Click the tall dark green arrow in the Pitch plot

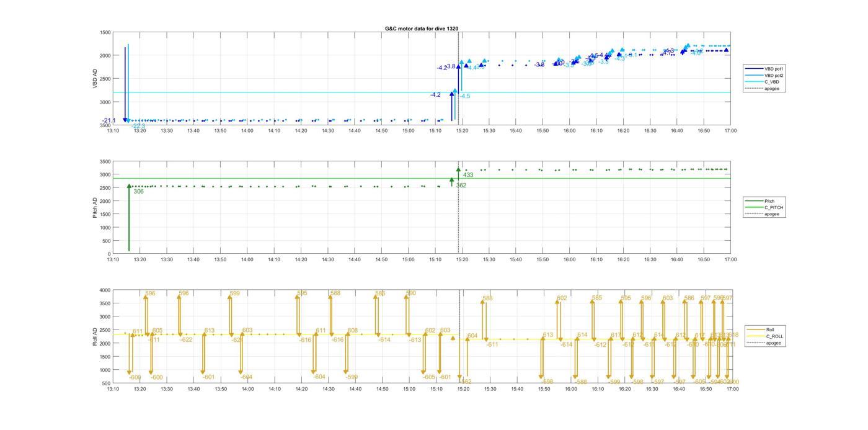(129, 217)
